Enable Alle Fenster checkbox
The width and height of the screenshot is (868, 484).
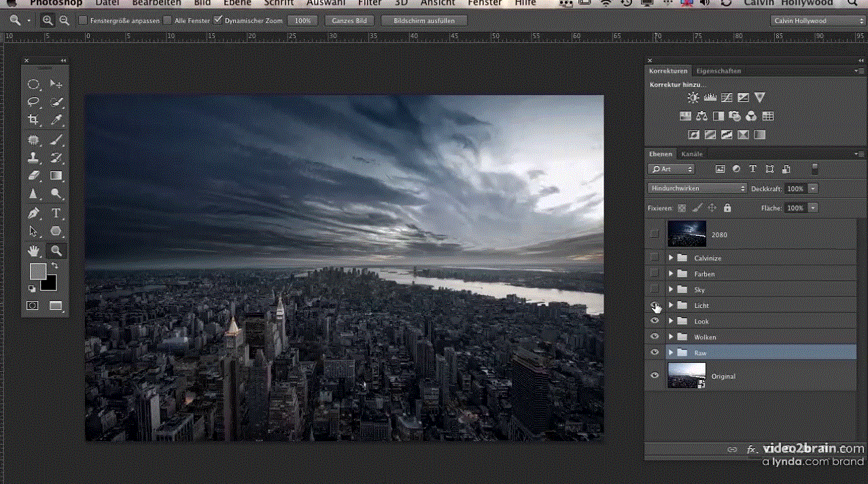coord(168,20)
